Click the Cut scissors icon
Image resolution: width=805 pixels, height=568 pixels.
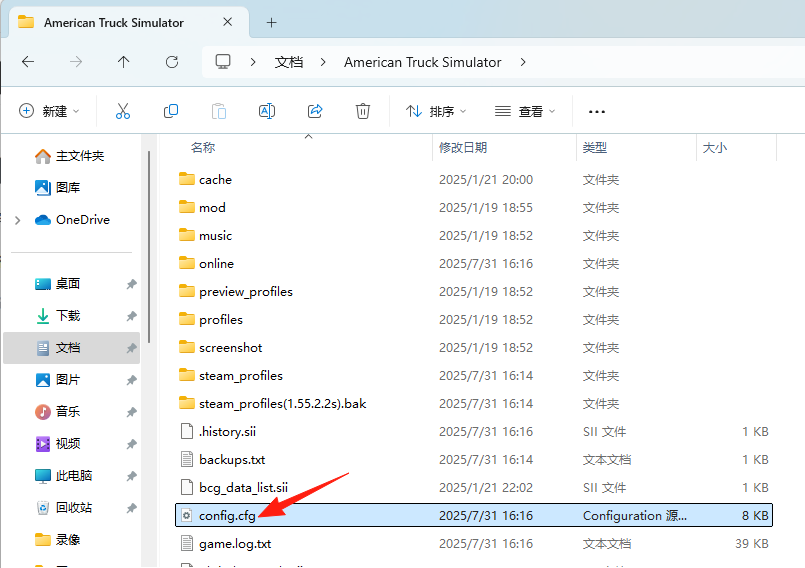pyautogui.click(x=123, y=111)
